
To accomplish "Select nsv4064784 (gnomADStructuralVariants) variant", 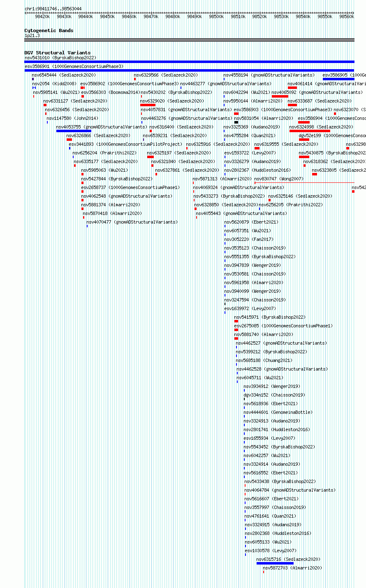I will [x=290, y=490].
